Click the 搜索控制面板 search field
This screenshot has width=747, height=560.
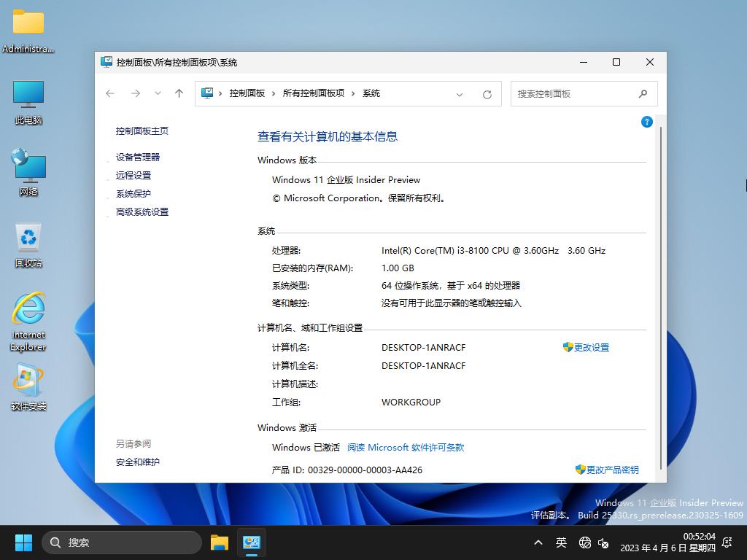pyautogui.click(x=573, y=93)
